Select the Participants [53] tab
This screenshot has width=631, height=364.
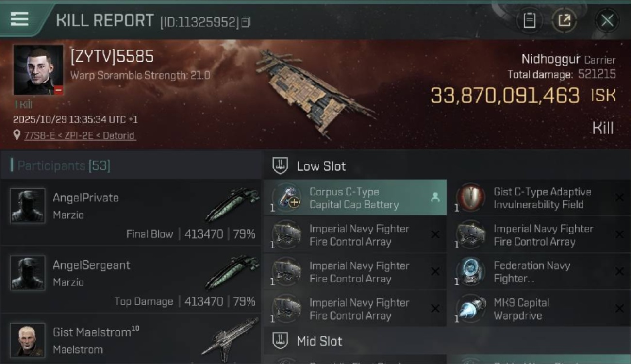[63, 166]
